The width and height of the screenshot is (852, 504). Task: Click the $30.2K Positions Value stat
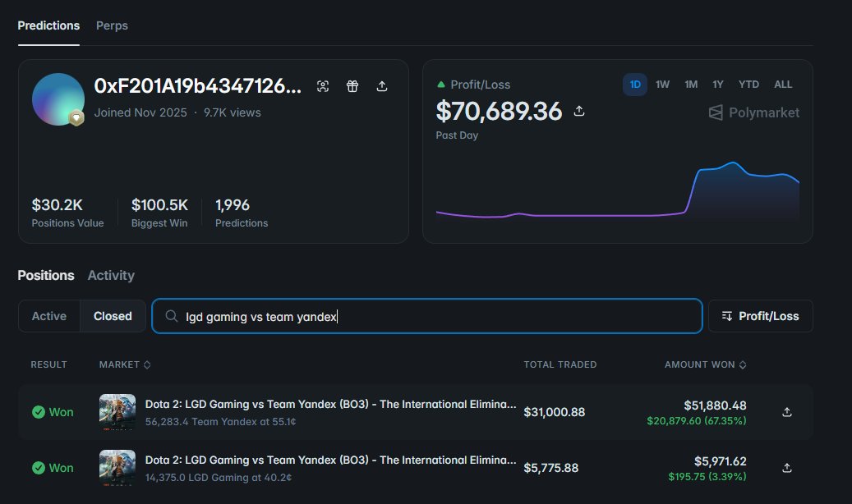(x=67, y=213)
